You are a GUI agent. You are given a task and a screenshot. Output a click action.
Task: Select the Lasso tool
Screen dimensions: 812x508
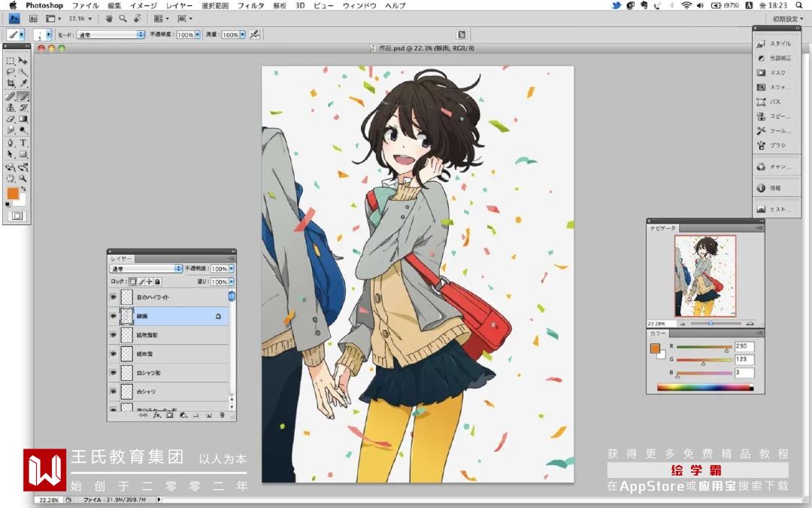(x=11, y=72)
